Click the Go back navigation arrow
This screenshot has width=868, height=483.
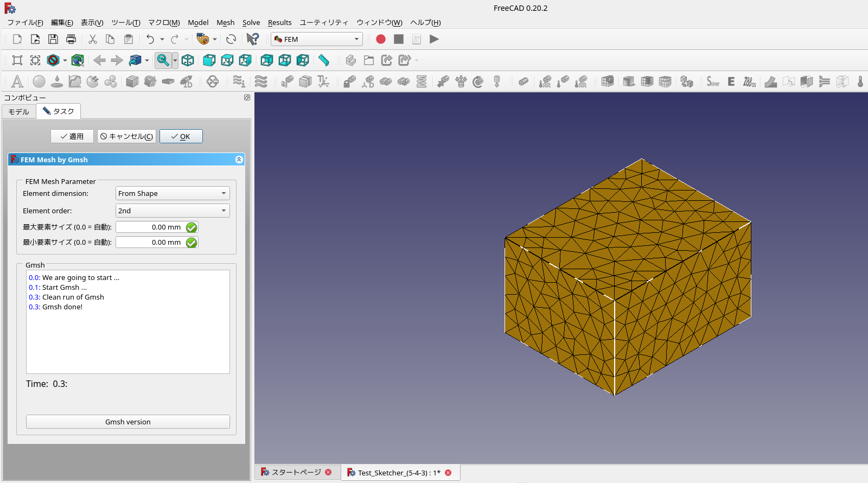tap(99, 60)
